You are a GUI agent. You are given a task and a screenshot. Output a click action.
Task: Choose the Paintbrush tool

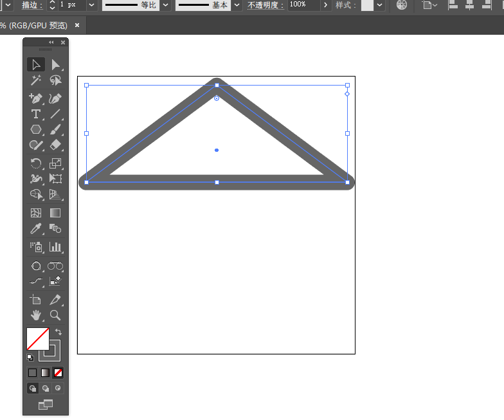click(x=56, y=130)
